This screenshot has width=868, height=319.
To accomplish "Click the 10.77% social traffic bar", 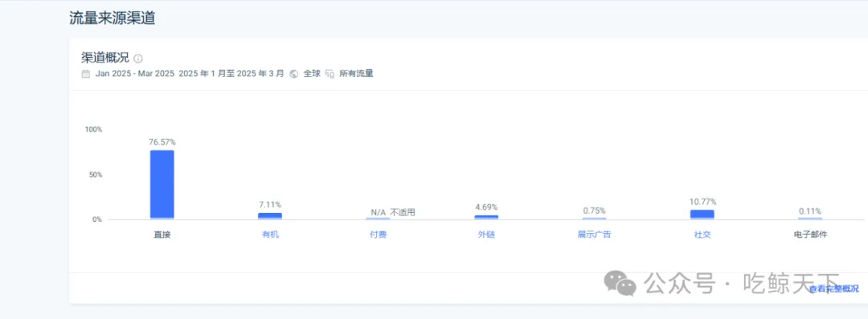I will (702, 215).
